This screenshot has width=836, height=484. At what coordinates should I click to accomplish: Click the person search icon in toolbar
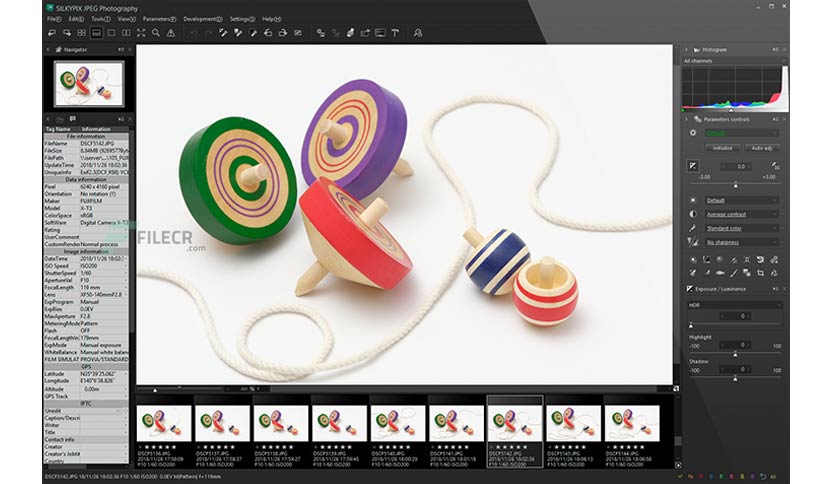[x=418, y=33]
